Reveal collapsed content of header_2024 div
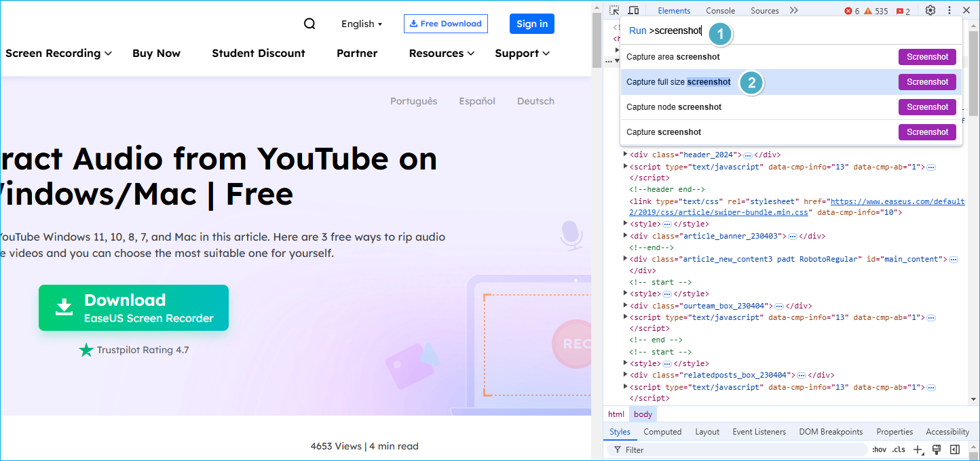 [x=748, y=155]
